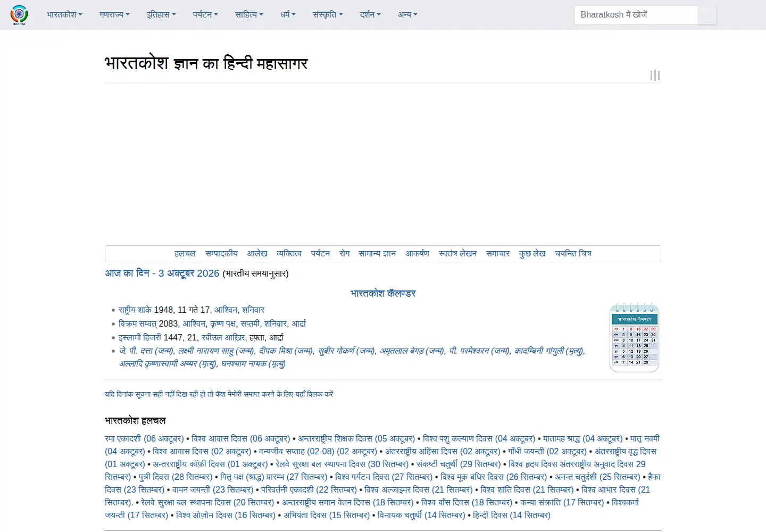Screen dimensions: 766x532
Task: Expand the साहित्य dropdown menu
Action: pos(249,15)
